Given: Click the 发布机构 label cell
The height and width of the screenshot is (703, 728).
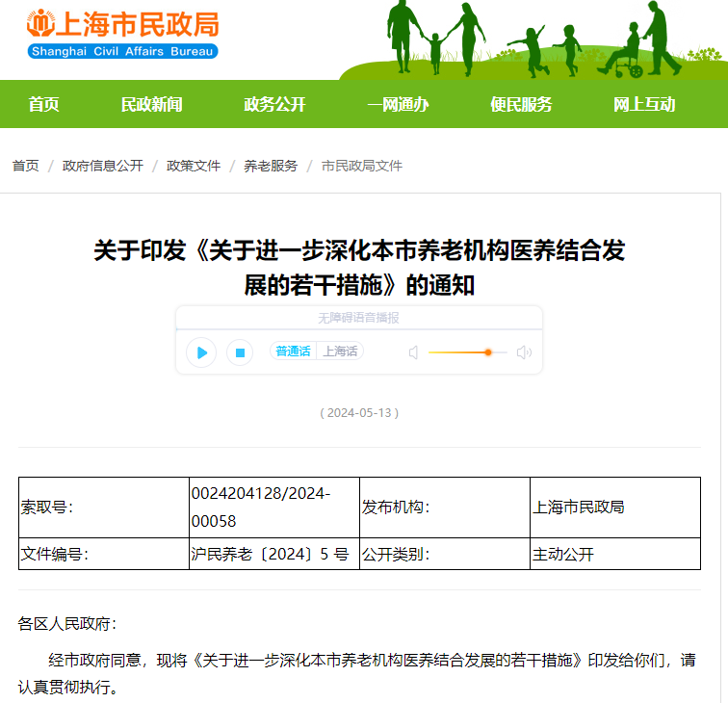Looking at the screenshot, I should coord(445,508).
